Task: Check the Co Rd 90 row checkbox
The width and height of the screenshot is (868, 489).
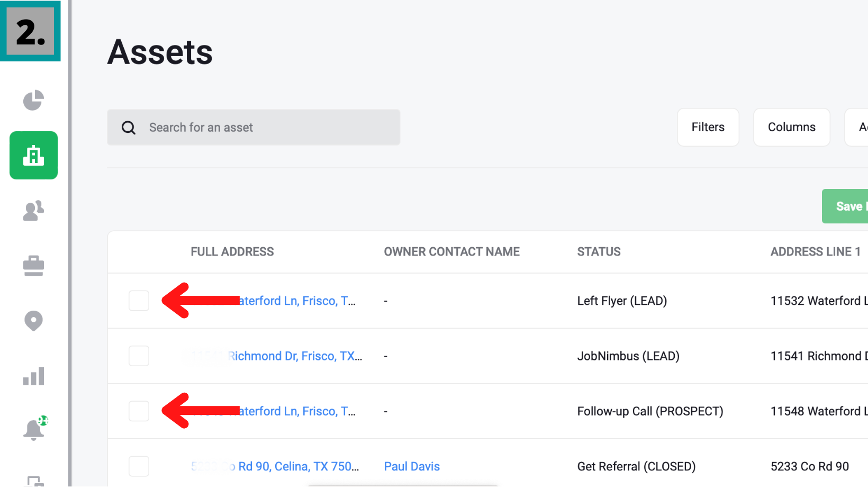Action: point(139,466)
